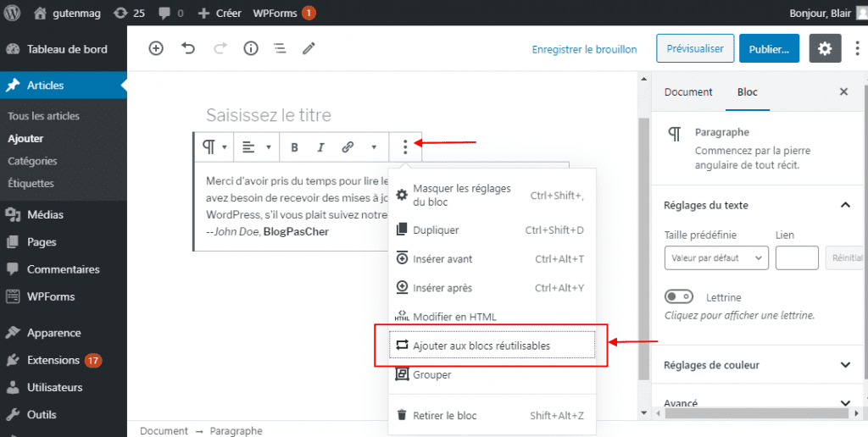Open block navigation list icon
The width and height of the screenshot is (868, 437).
pos(280,48)
